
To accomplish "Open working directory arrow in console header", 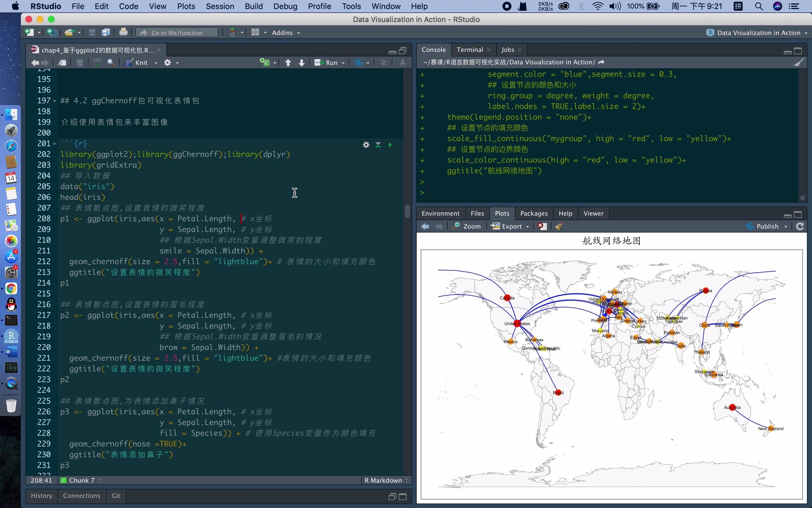I will pyautogui.click(x=601, y=62).
